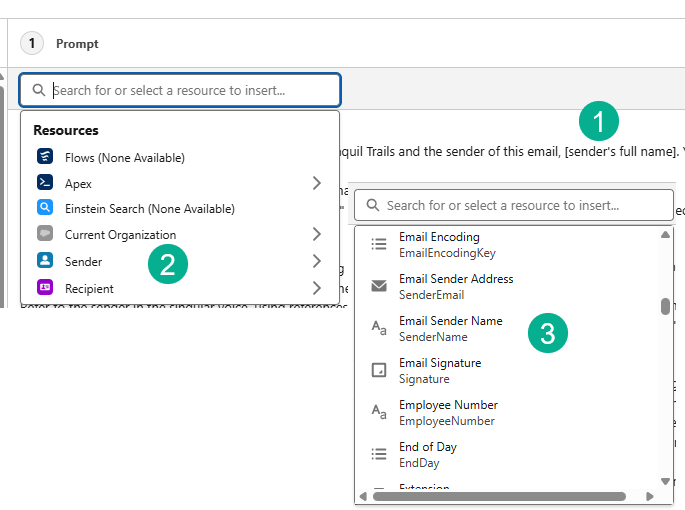
Task: Expand the Current Organization chevron
Action: pos(316,235)
